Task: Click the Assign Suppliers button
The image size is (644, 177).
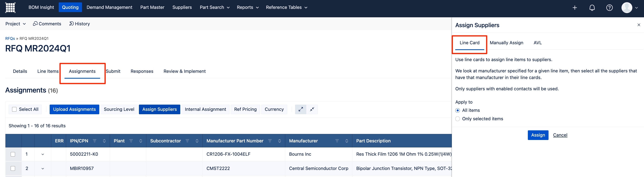Action: [x=160, y=109]
